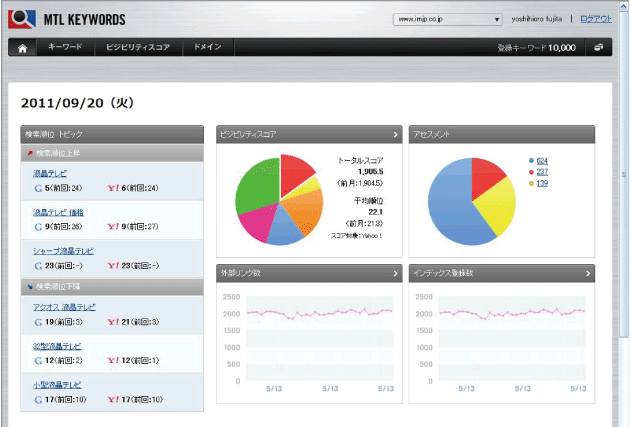
Task: Click Google icon under 液晶テレビ 価格
Action: point(38,226)
